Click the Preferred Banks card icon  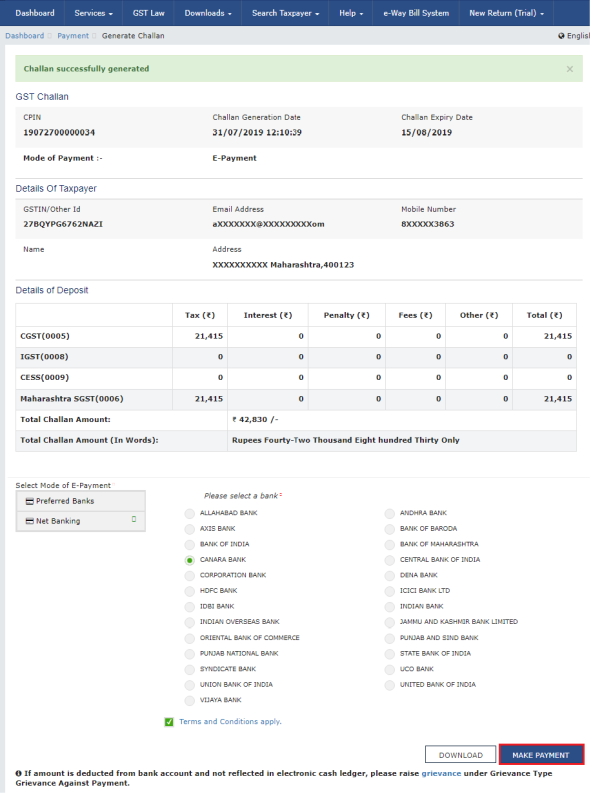coord(29,501)
